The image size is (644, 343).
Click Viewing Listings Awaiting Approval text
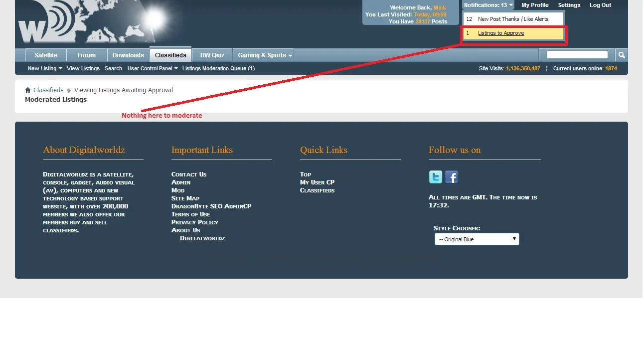(124, 90)
